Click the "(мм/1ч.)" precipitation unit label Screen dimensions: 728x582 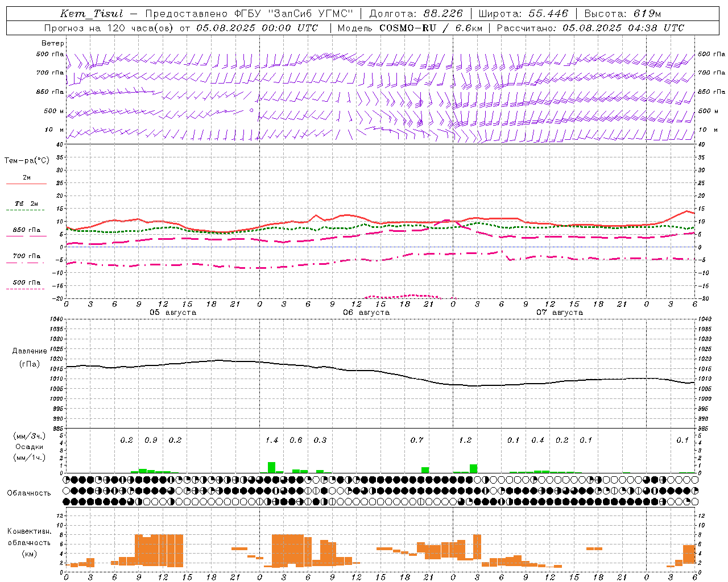pos(29,458)
